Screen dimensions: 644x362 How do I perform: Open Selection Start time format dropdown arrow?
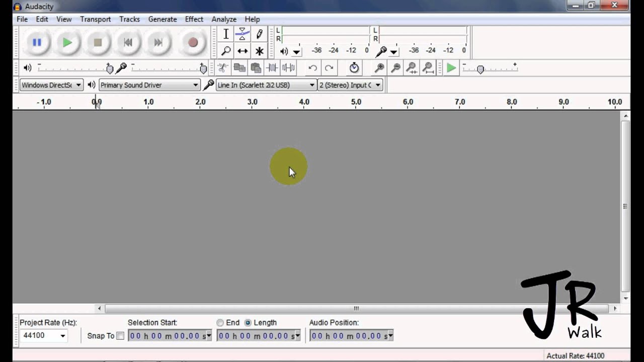pos(209,336)
